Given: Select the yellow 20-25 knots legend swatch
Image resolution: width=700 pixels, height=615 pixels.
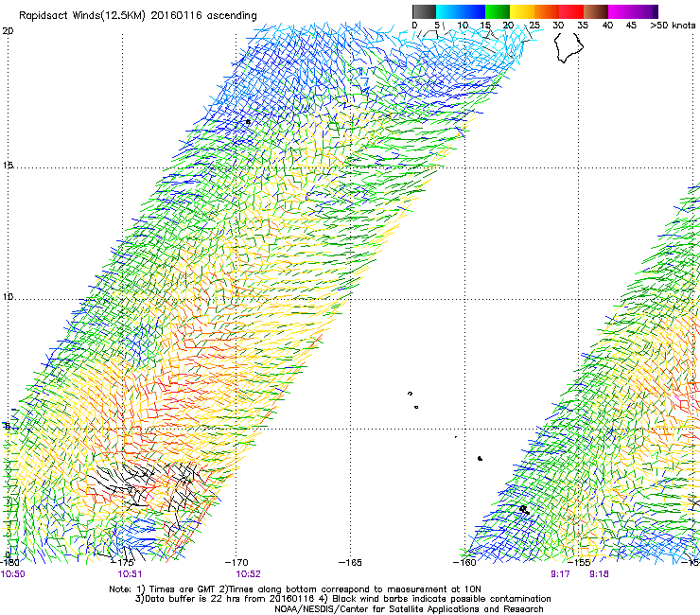Looking at the screenshot, I should coord(522,11).
